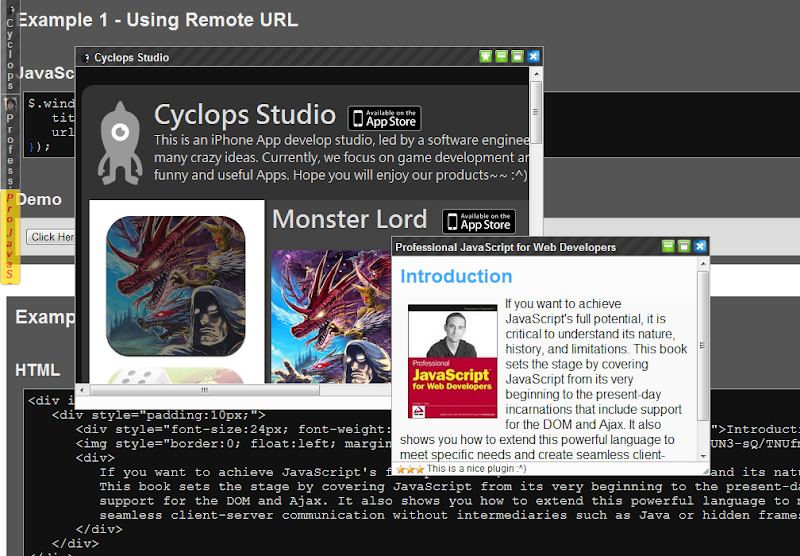
Task: Maximize the Cyclops Studio window
Action: (x=517, y=57)
